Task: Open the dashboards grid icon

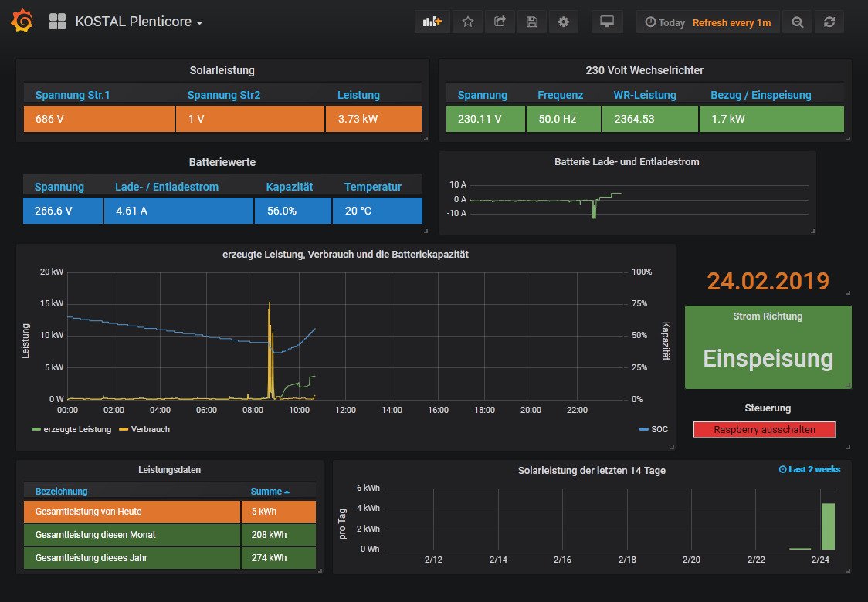Action: (x=57, y=22)
